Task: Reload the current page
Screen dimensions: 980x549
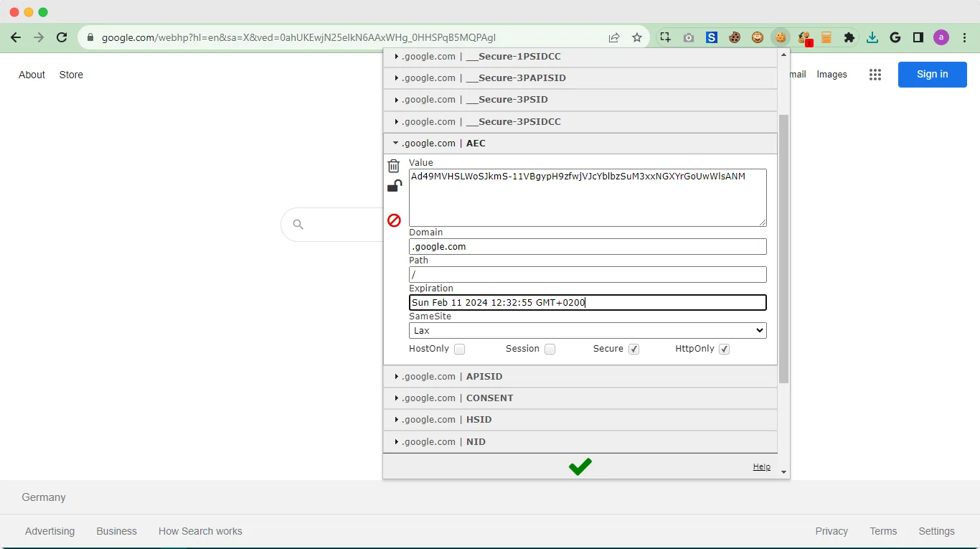Action: (62, 37)
